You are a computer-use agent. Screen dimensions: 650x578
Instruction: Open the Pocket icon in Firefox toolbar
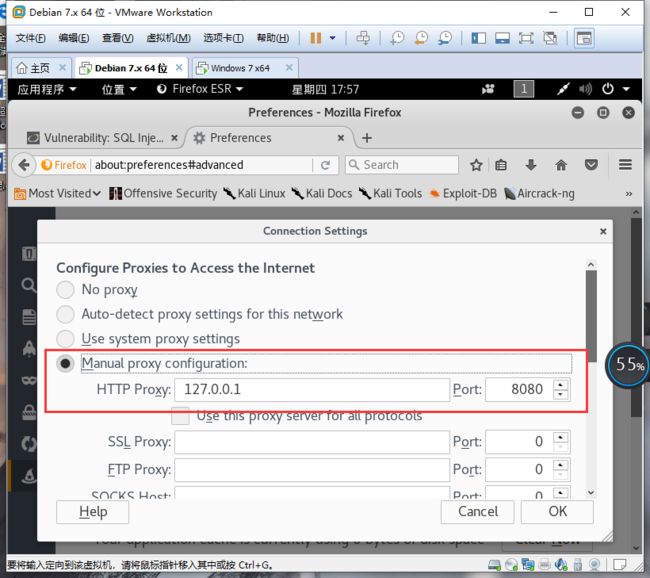tap(591, 165)
